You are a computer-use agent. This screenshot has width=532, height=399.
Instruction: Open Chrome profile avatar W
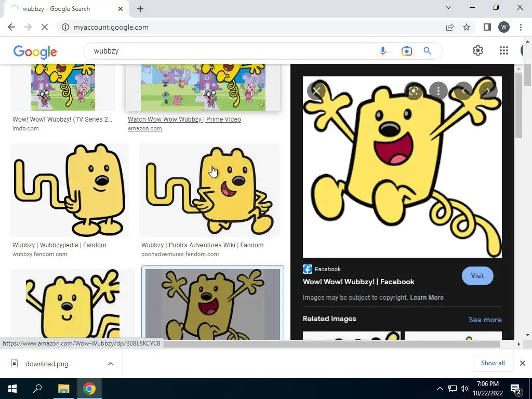504,27
